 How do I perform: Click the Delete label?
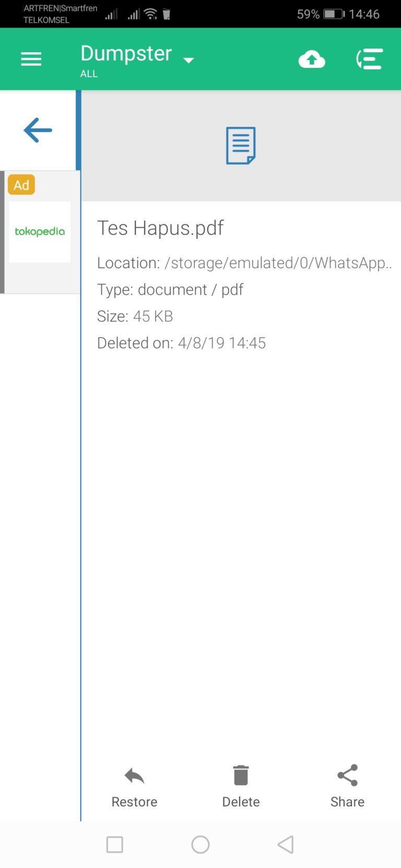point(241,802)
